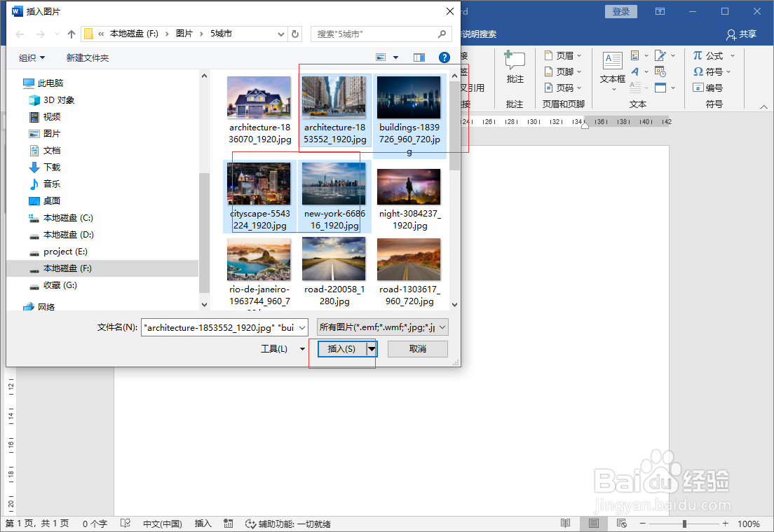Toggle 插入 overtype mode in status bar
This screenshot has width=774, height=532.
point(203,524)
